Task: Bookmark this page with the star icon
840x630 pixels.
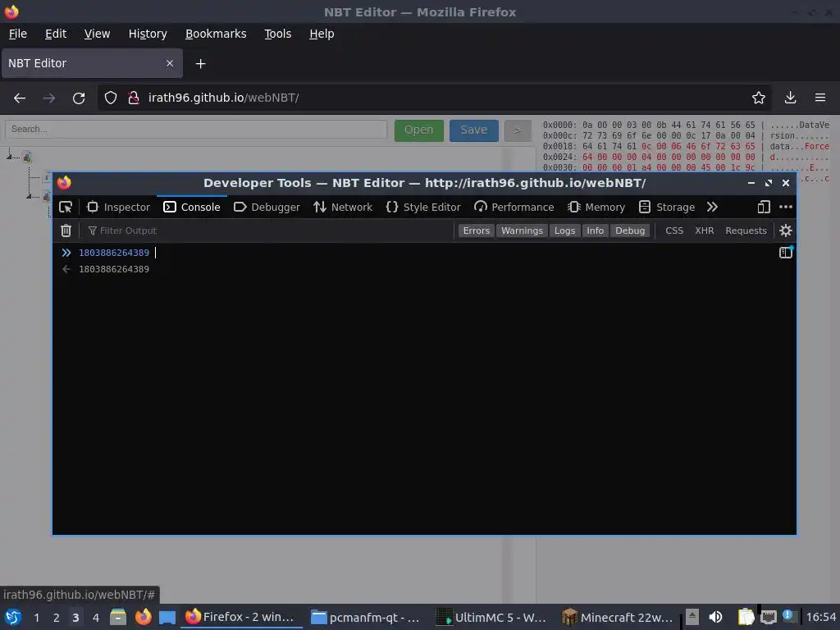Action: [759, 98]
